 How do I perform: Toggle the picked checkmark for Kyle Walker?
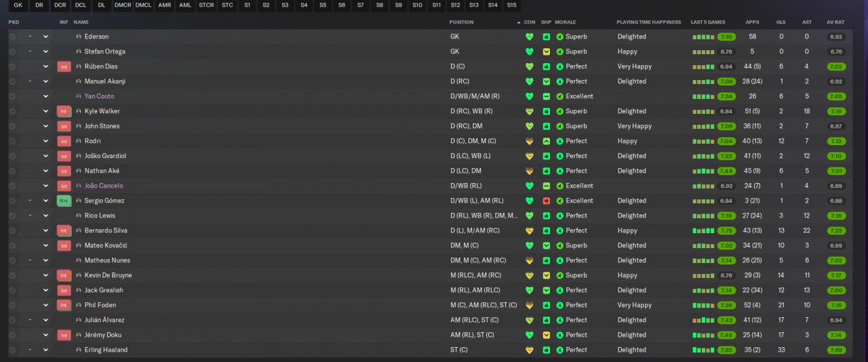click(x=12, y=111)
